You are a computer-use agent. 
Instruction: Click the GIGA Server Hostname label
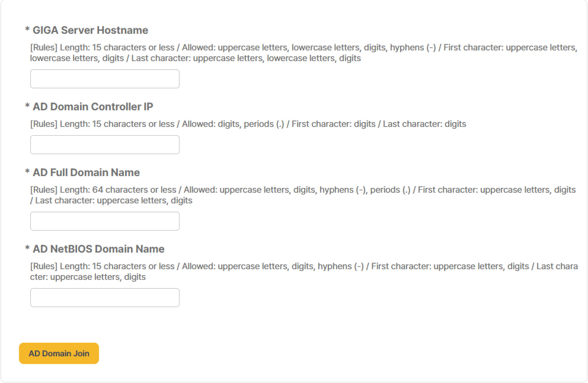(90, 30)
